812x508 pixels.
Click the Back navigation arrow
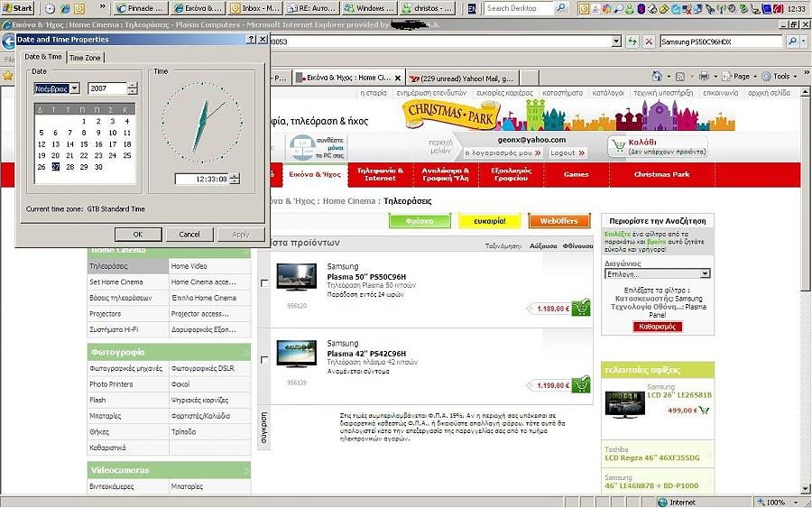coord(8,42)
